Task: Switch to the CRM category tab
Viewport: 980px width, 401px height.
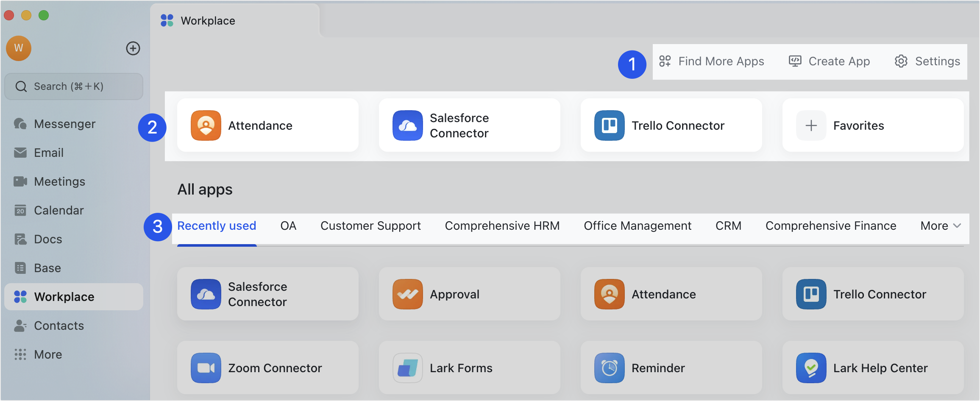Action: pos(728,226)
